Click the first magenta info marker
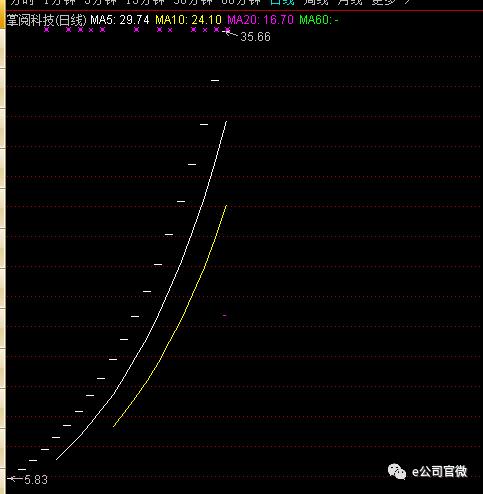Image resolution: width=483 pixels, height=494 pixels. (x=46, y=30)
